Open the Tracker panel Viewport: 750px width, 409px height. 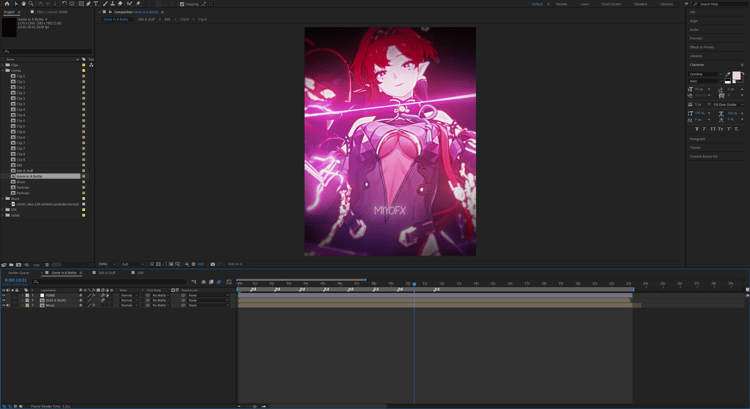(x=695, y=147)
